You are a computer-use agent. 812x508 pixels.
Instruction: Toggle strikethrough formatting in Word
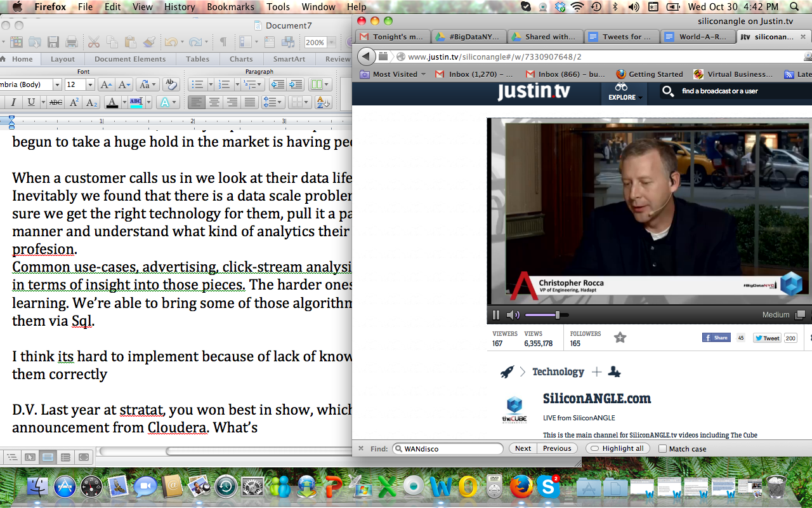tap(56, 102)
